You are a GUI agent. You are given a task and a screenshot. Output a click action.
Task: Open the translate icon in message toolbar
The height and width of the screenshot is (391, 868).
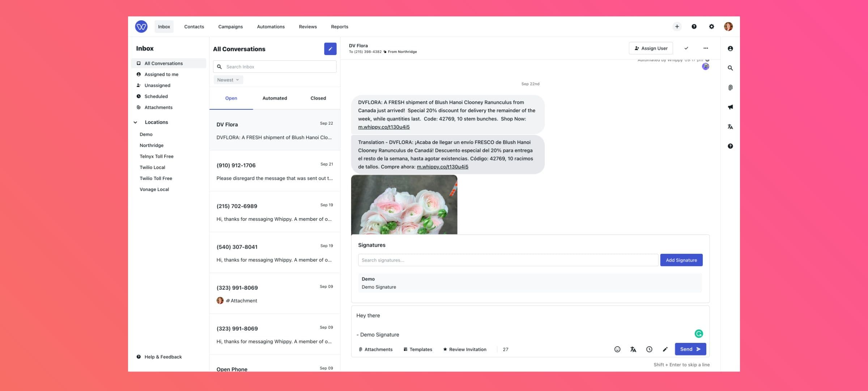pyautogui.click(x=633, y=349)
